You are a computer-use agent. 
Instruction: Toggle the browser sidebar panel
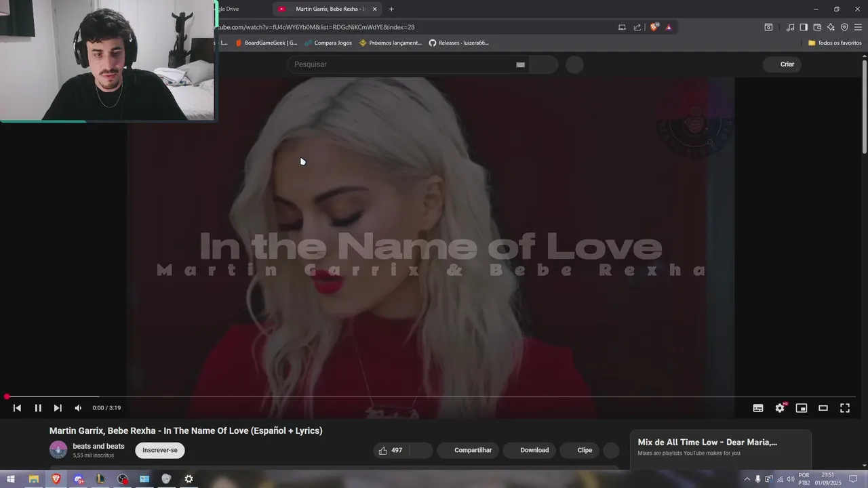(804, 27)
